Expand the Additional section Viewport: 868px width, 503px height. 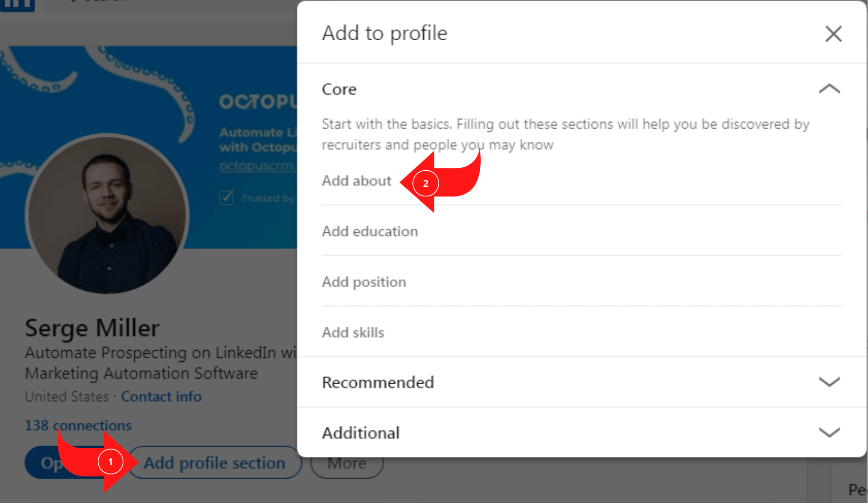830,432
